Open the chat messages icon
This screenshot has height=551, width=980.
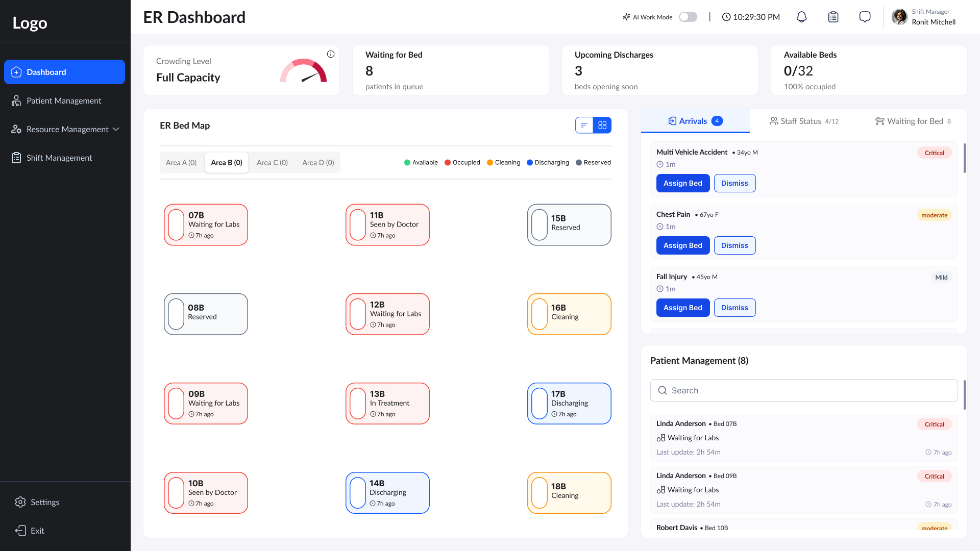click(865, 17)
